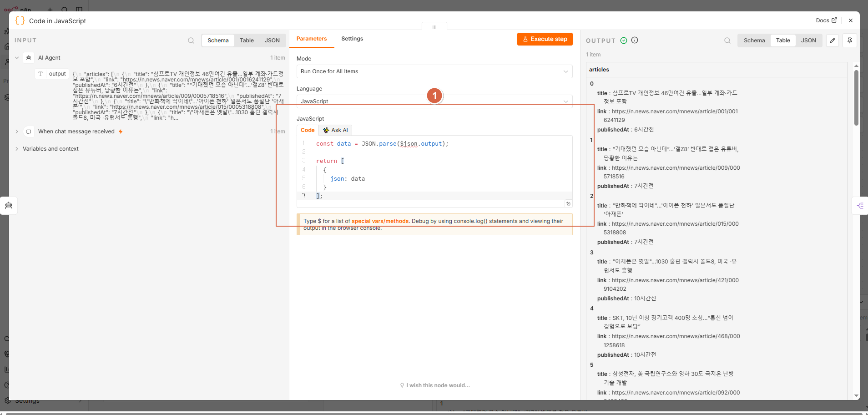Expand When chat message received item
The image size is (868, 415).
(17, 132)
